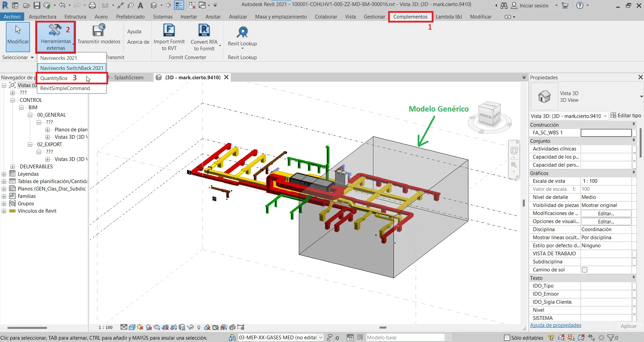The height and width of the screenshot is (342, 644).
Task: Click Drag Elements on Selection icon
Action: click(591, 338)
